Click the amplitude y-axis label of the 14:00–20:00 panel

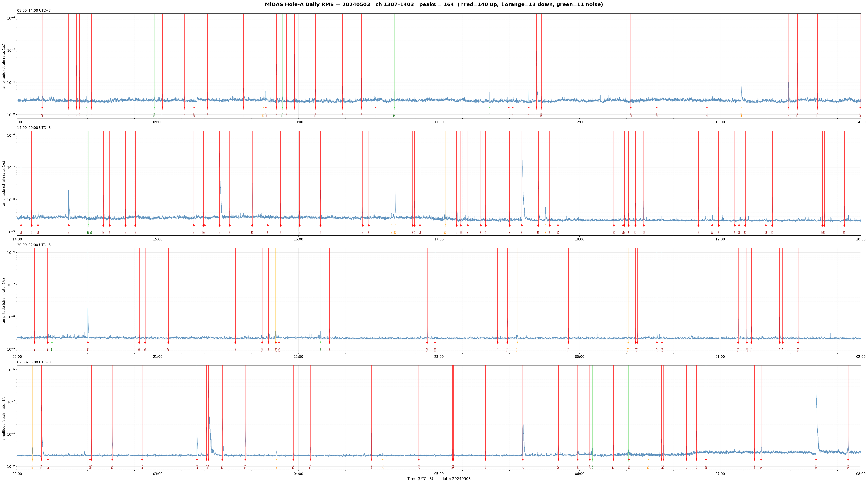point(4,183)
